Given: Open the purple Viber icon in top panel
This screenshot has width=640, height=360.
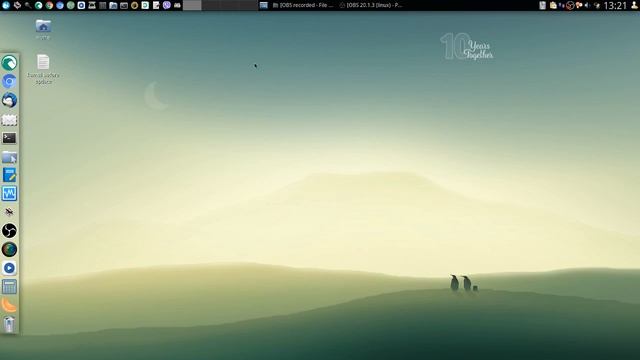Looking at the screenshot, I should 167,5.
